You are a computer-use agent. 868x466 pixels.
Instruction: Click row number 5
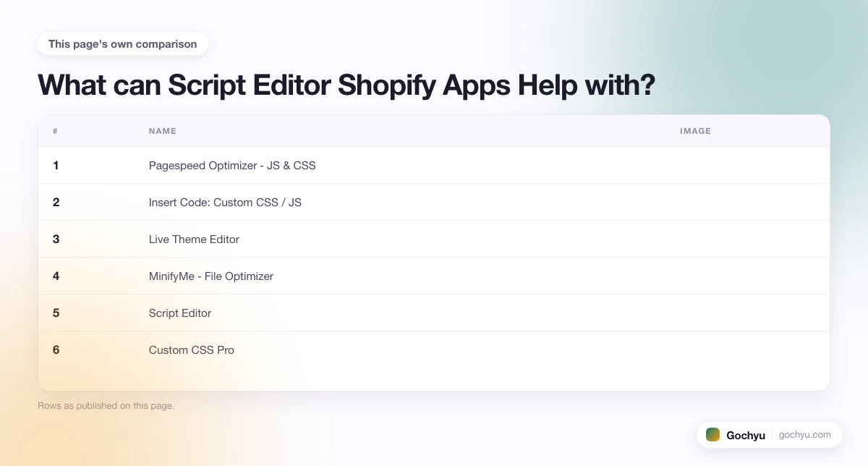click(56, 313)
